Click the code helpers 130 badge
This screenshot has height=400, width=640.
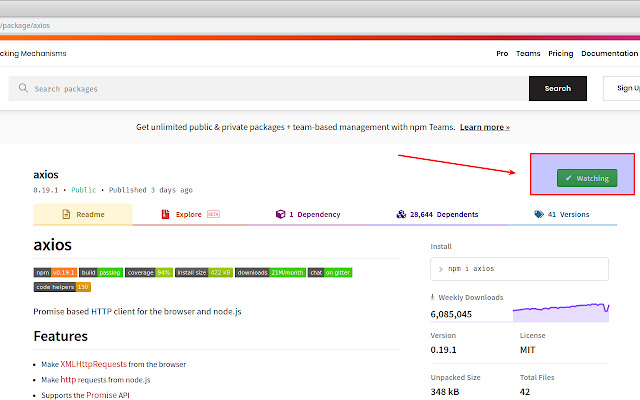pos(62,287)
